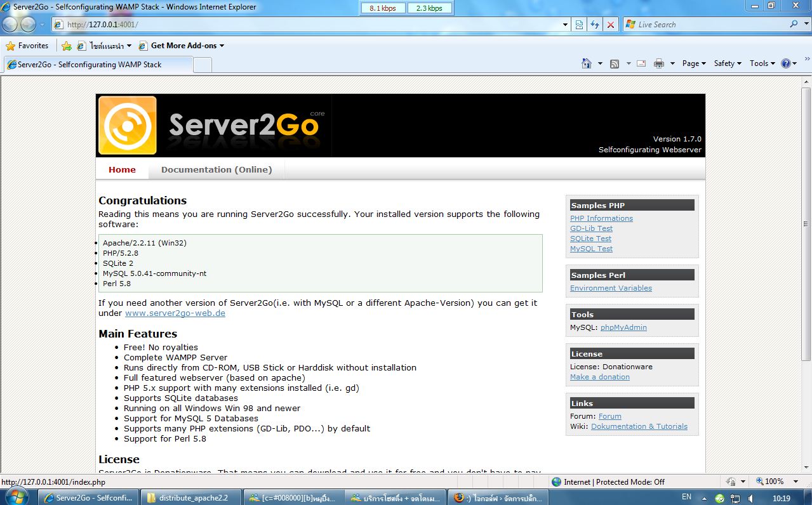Screen dimensions: 812x505
Task: Click the Apache/2.2.11 (Win32) list item
Action: pyautogui.click(x=145, y=243)
